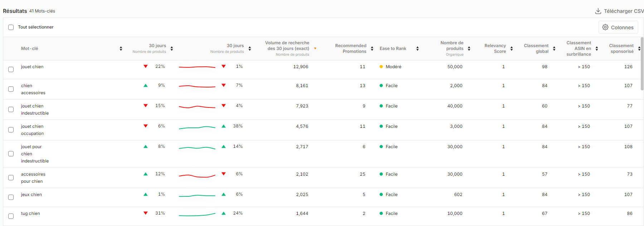Open the 'jouet chien indestructible' keyword

click(x=35, y=110)
